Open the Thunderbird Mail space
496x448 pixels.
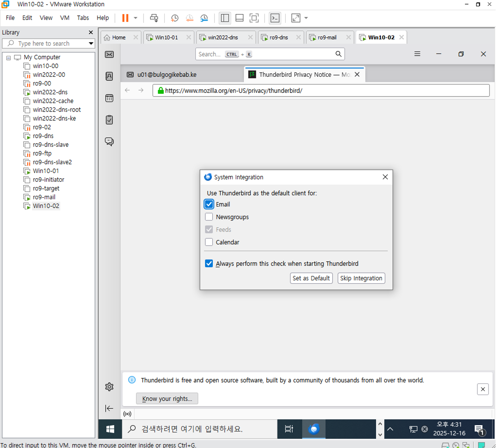coord(109,54)
